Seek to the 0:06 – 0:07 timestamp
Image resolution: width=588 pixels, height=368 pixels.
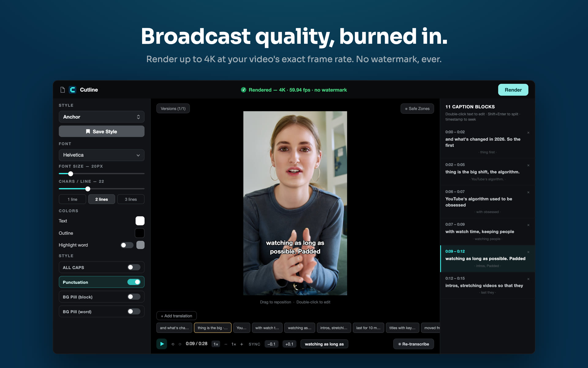pos(455,192)
